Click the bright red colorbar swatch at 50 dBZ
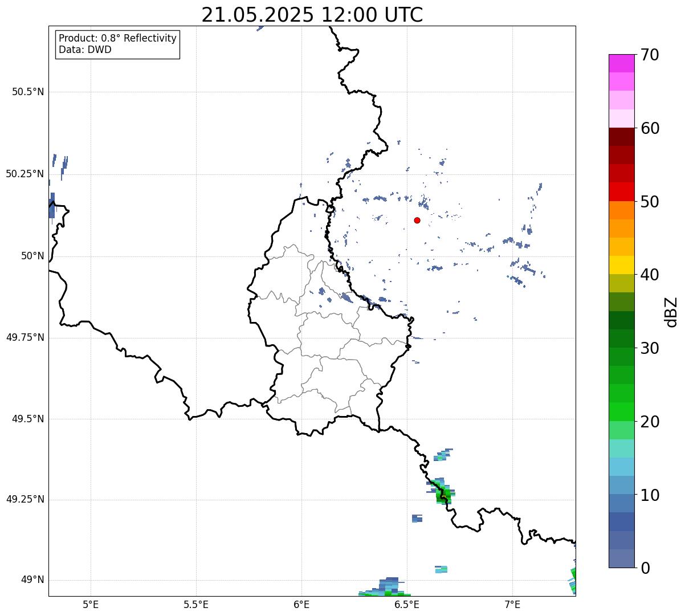Image resolution: width=685 pixels, height=616 pixels. [621, 191]
